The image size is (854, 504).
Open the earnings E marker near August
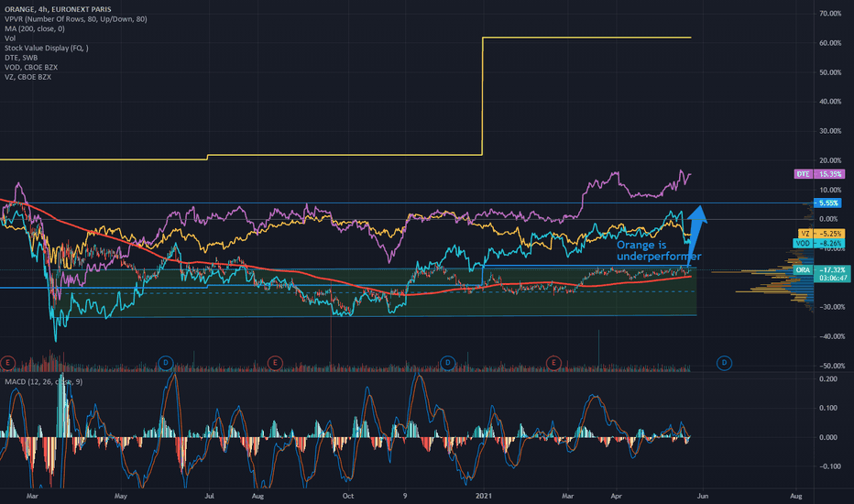point(275,362)
